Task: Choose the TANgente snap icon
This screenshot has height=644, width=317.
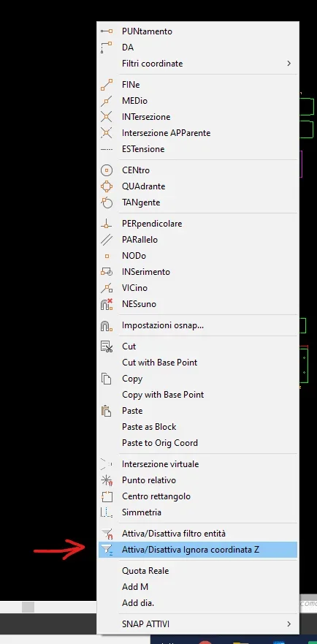Action: (107, 202)
